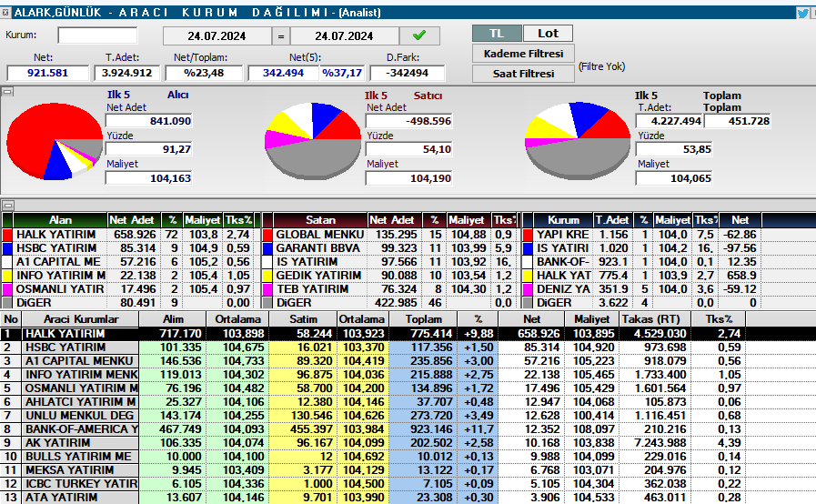Open Kademe Filtresi
The image size is (816, 504).
pyautogui.click(x=523, y=54)
